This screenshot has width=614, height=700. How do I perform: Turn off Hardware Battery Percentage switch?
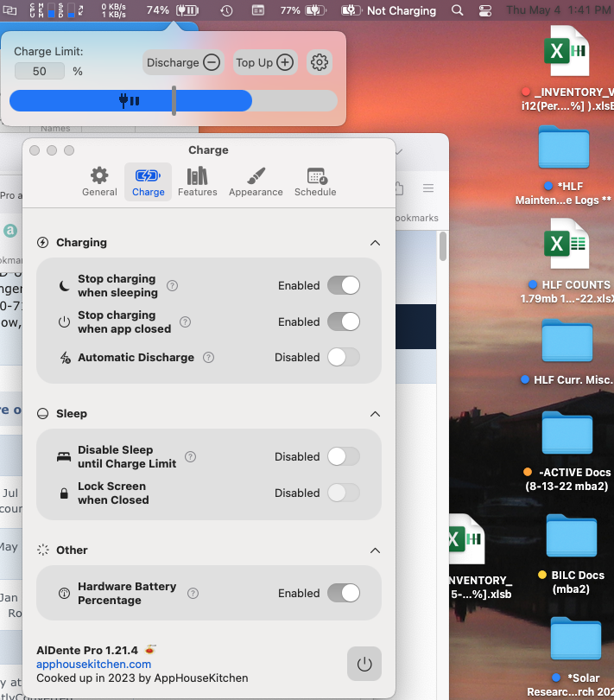[344, 593]
